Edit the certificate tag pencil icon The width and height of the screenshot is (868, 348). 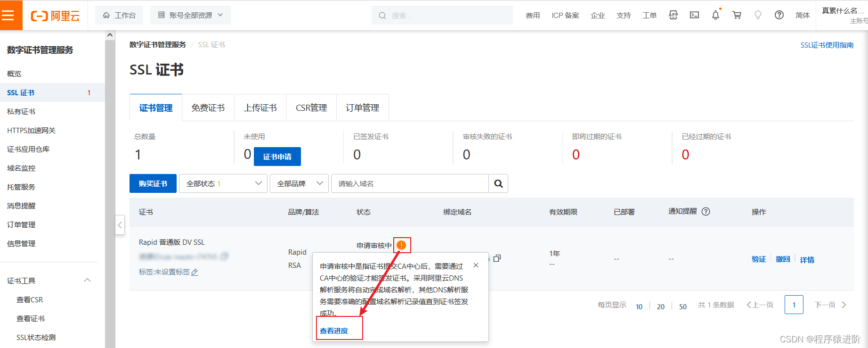tap(195, 272)
